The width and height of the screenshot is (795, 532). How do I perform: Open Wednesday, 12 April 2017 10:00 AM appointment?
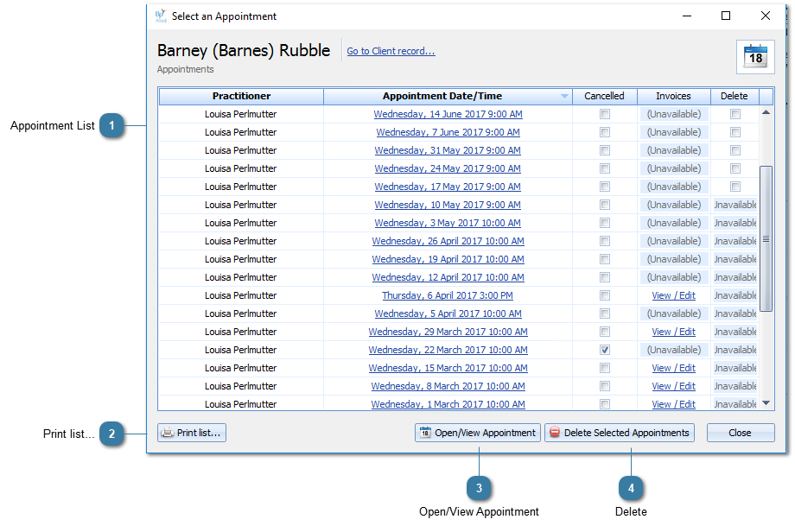pyautogui.click(x=448, y=277)
